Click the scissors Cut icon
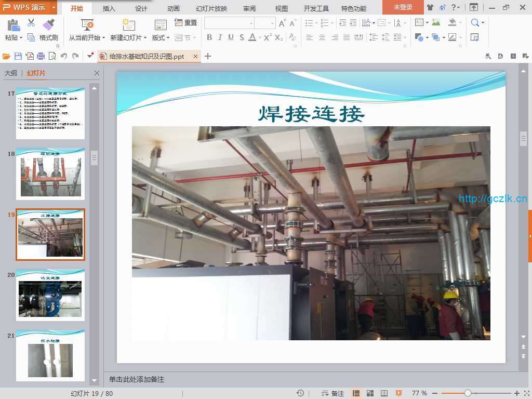 click(x=31, y=23)
